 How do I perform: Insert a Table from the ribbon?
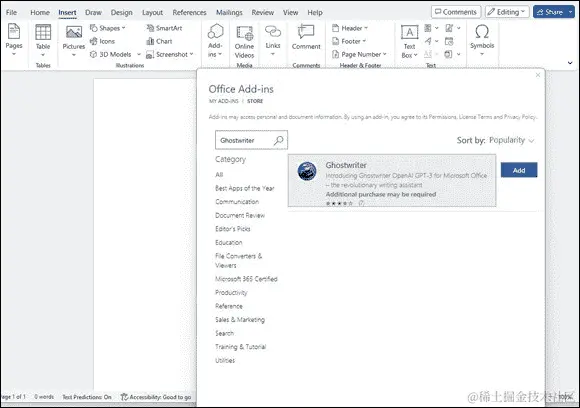click(x=43, y=40)
